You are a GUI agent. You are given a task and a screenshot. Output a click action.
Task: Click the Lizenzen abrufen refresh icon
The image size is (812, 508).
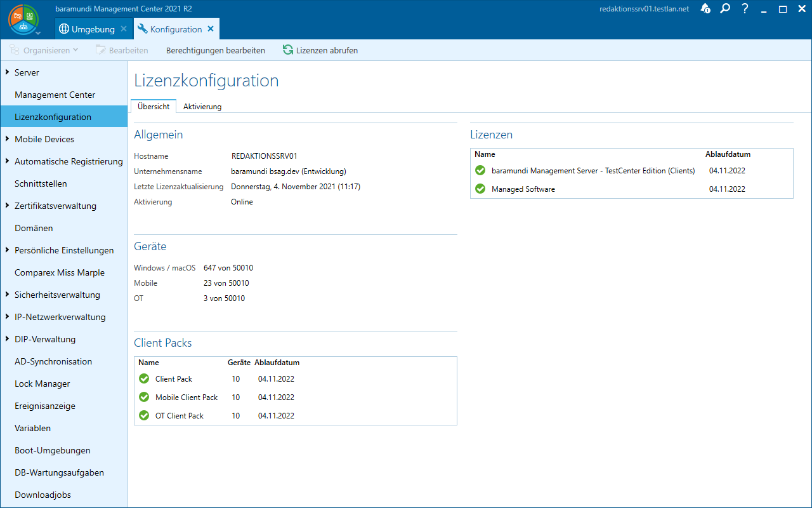point(288,50)
